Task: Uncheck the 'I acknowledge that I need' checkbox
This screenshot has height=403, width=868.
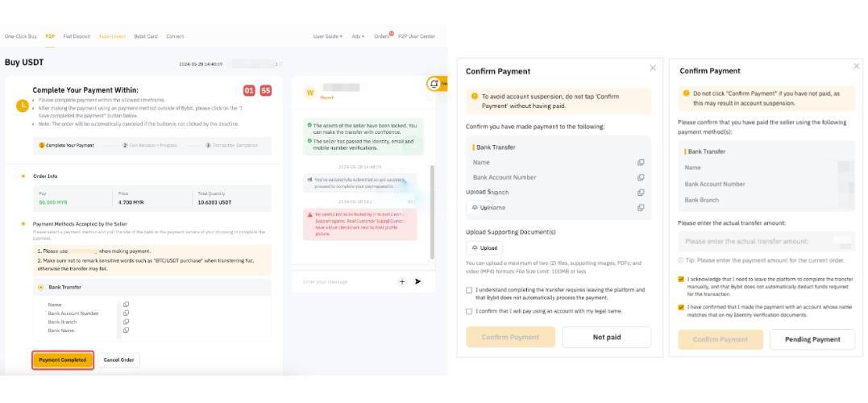Action: pyautogui.click(x=682, y=280)
